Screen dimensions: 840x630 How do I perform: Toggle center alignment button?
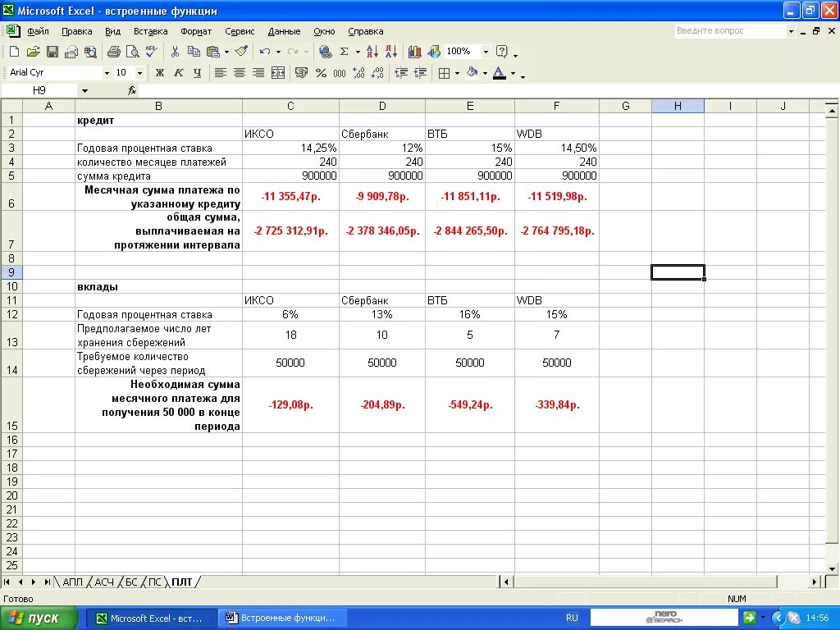point(240,73)
